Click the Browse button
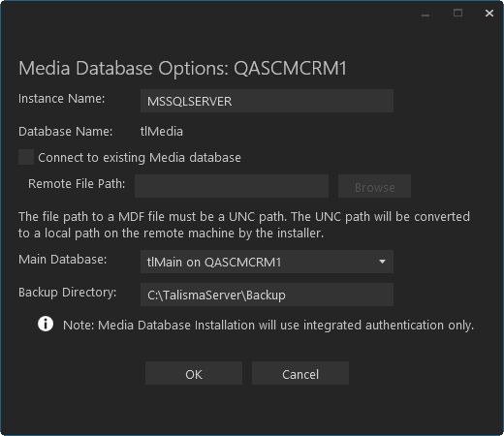 coord(374,186)
